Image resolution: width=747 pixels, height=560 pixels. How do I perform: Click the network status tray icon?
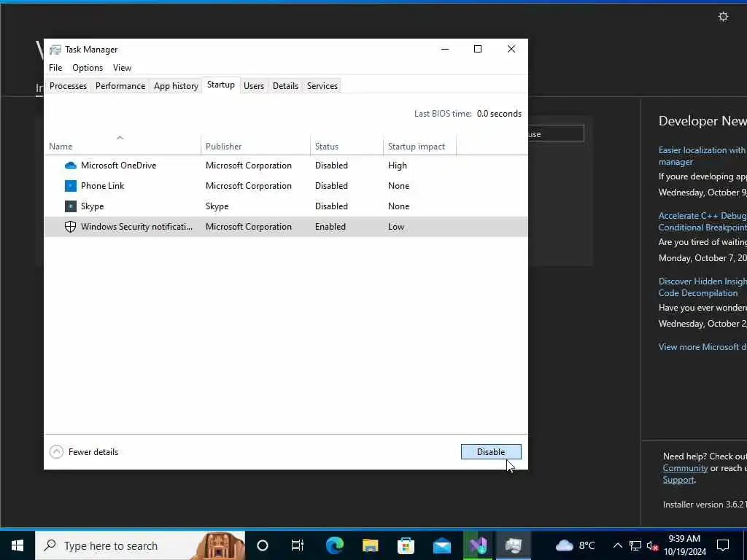[635, 545]
